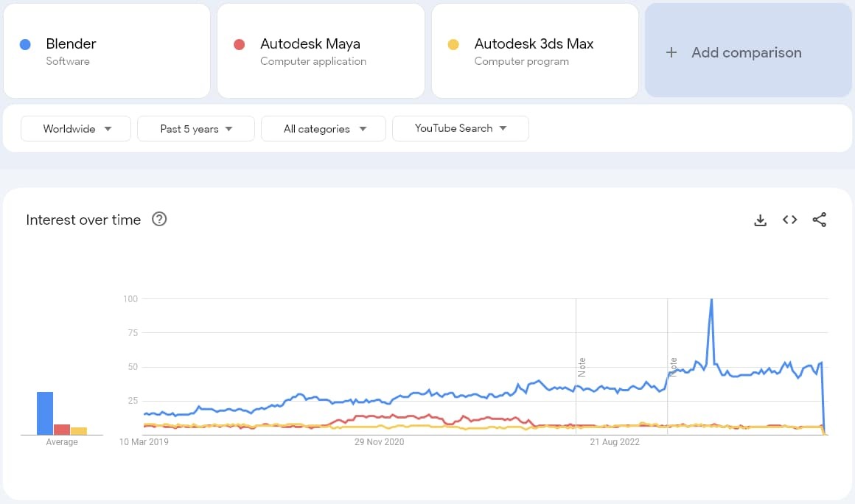Click the Add comparison button
Screen dimensions: 855x504
coord(748,51)
